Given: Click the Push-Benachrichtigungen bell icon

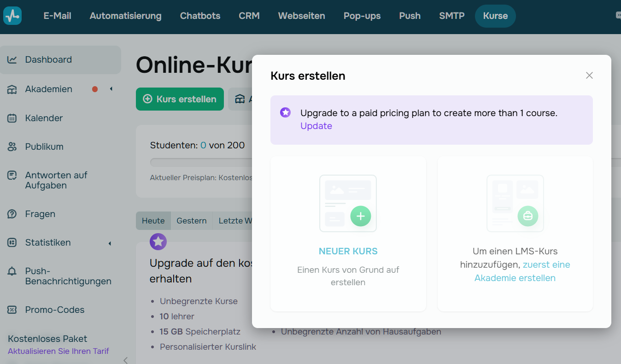Looking at the screenshot, I should pos(12,271).
